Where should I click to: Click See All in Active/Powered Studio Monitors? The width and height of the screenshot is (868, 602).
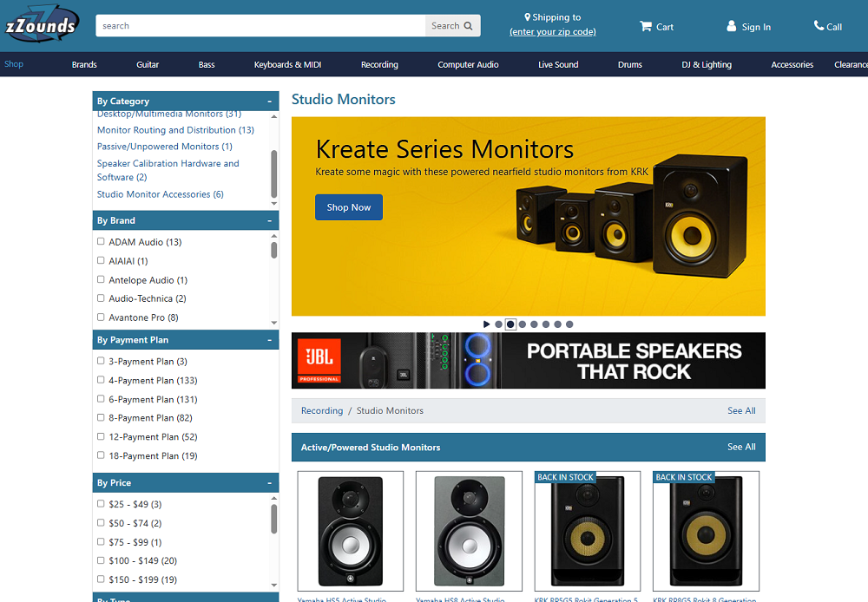(741, 447)
